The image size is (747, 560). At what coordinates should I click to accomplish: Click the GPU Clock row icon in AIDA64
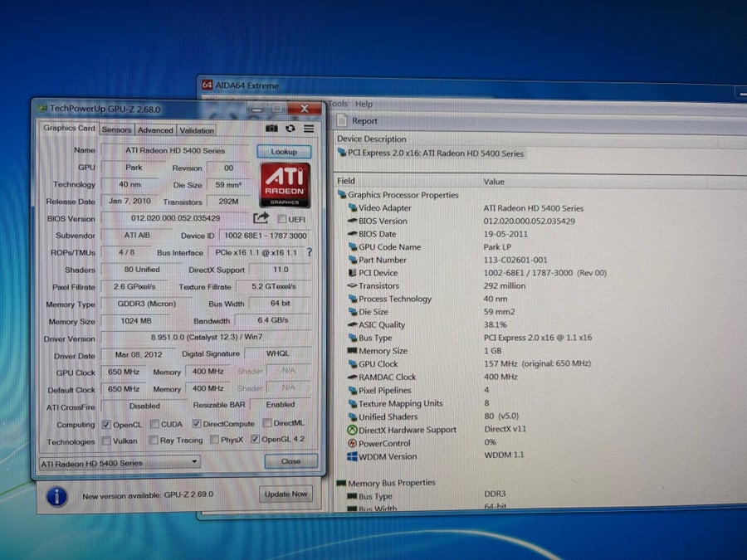click(x=353, y=364)
